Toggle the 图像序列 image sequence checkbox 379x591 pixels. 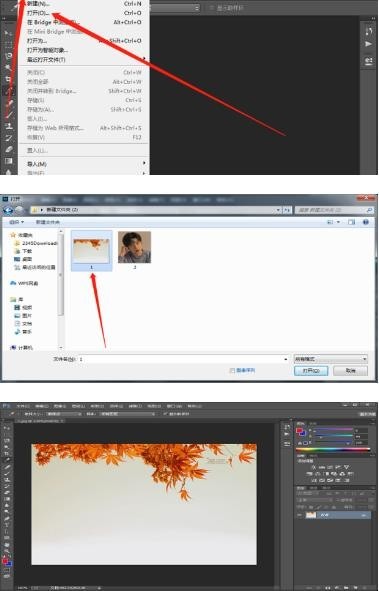click(232, 371)
